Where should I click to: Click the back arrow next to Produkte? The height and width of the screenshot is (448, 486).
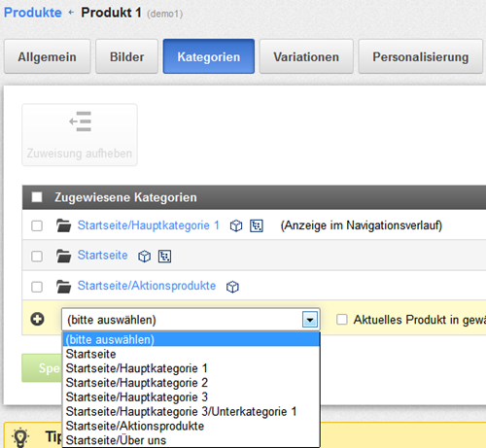click(71, 13)
